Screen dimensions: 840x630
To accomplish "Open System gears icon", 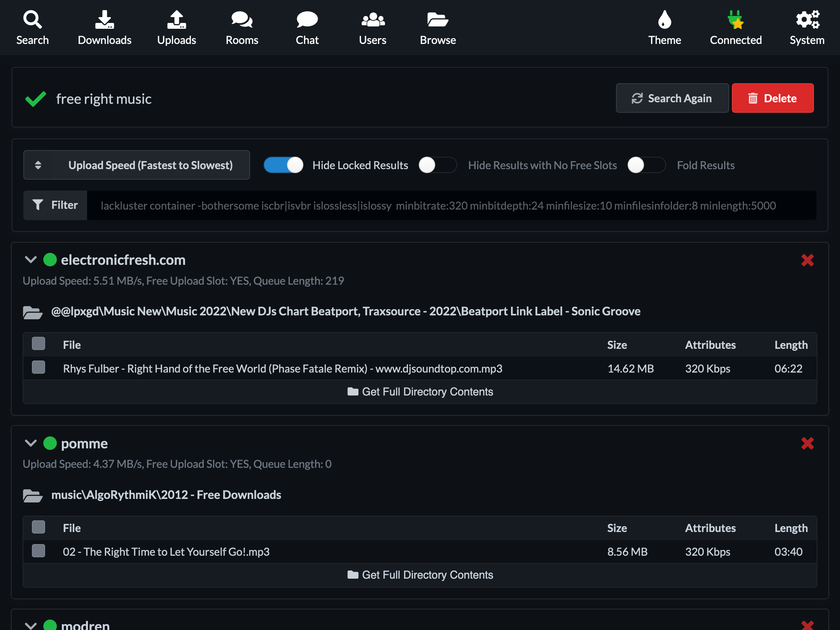I will click(807, 20).
